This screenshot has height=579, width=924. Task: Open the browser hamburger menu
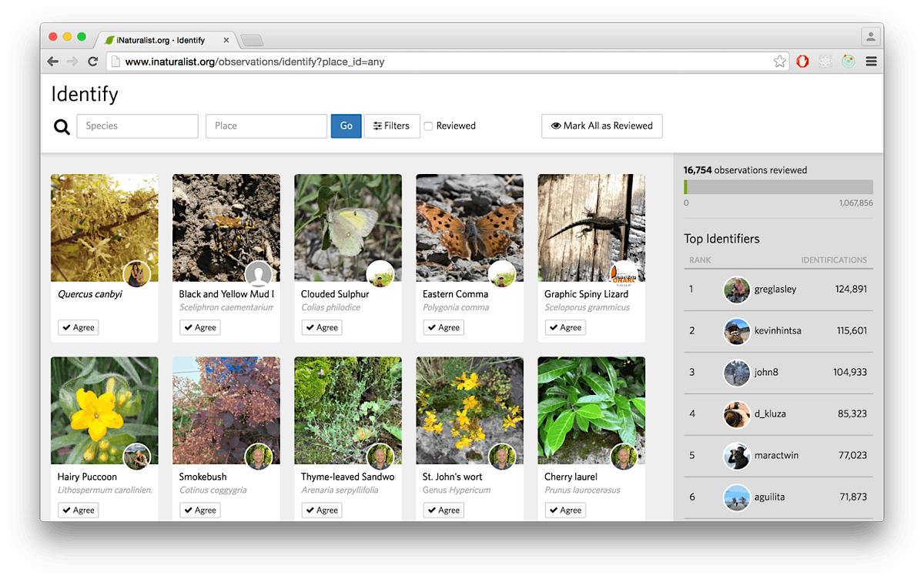coord(871,61)
